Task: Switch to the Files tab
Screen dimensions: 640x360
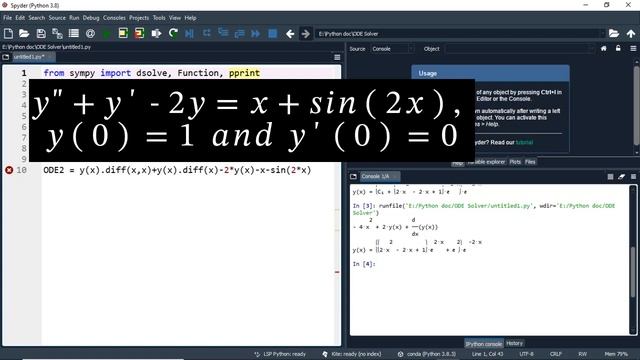Action: (530, 162)
